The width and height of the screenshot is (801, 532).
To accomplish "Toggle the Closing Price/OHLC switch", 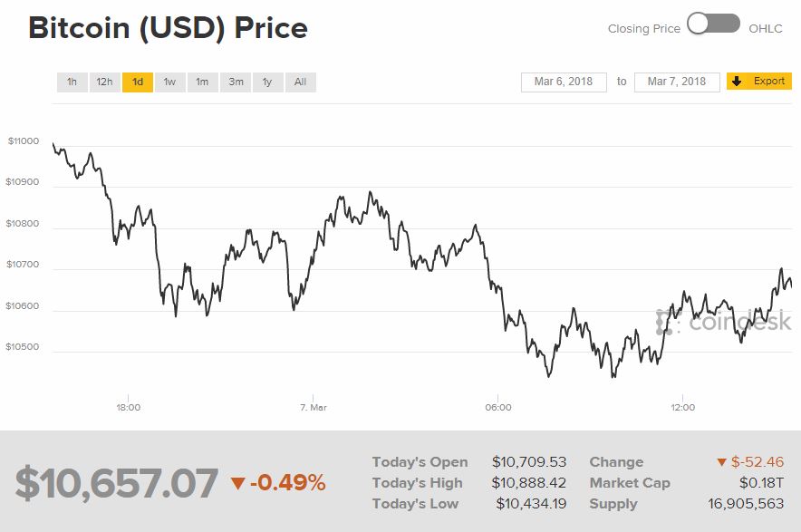I will pos(713,24).
